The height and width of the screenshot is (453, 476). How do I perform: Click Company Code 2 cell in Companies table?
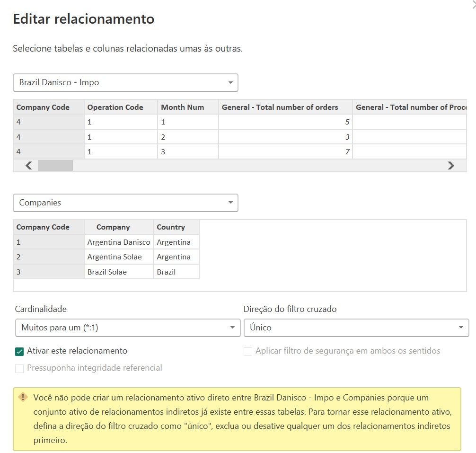49,257
